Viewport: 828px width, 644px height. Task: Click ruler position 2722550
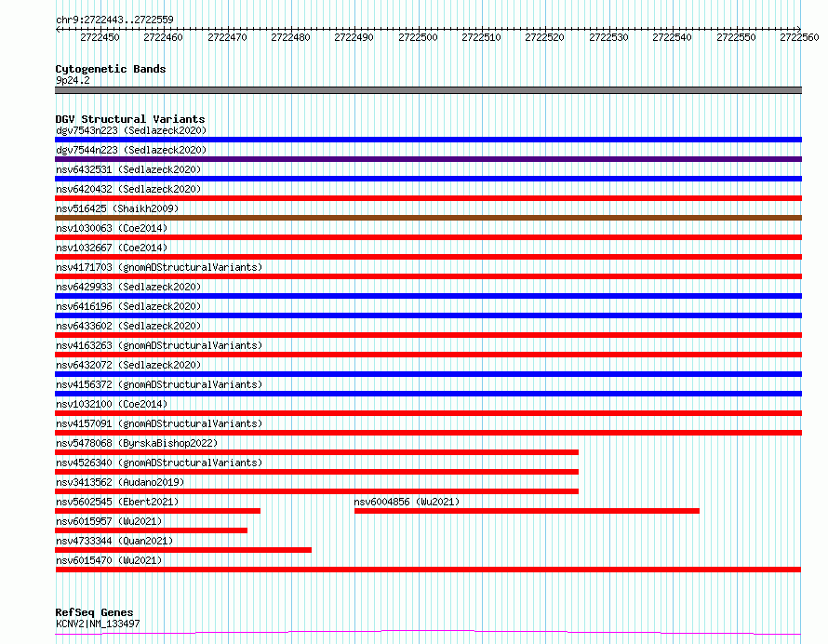tap(736, 37)
